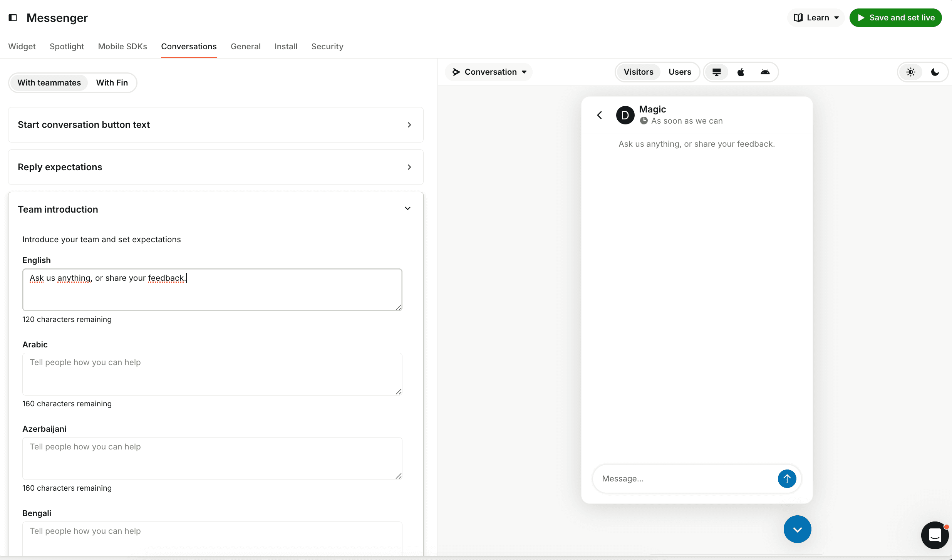Switch to the Widget tab
Image resolution: width=952 pixels, height=560 pixels.
[x=22, y=46]
